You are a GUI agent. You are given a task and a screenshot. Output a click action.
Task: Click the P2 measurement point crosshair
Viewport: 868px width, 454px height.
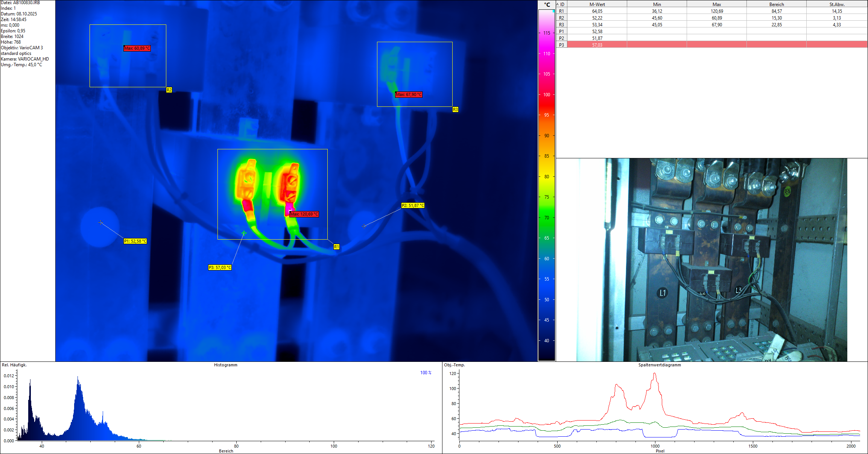click(x=364, y=226)
